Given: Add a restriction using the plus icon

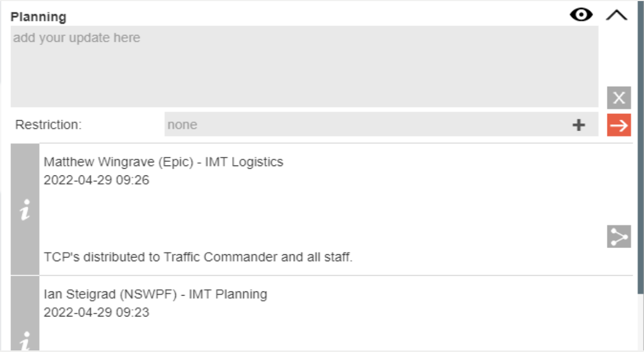Looking at the screenshot, I should point(579,125).
